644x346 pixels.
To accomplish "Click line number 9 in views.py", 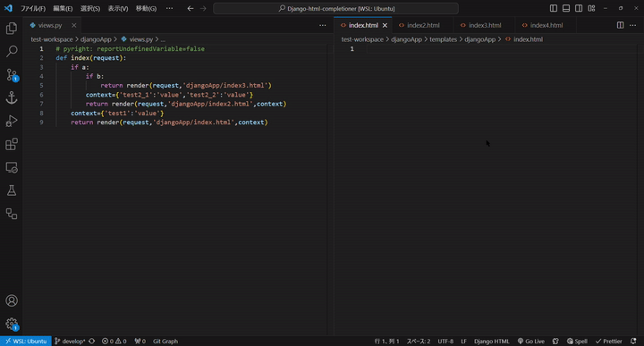I will coord(41,122).
